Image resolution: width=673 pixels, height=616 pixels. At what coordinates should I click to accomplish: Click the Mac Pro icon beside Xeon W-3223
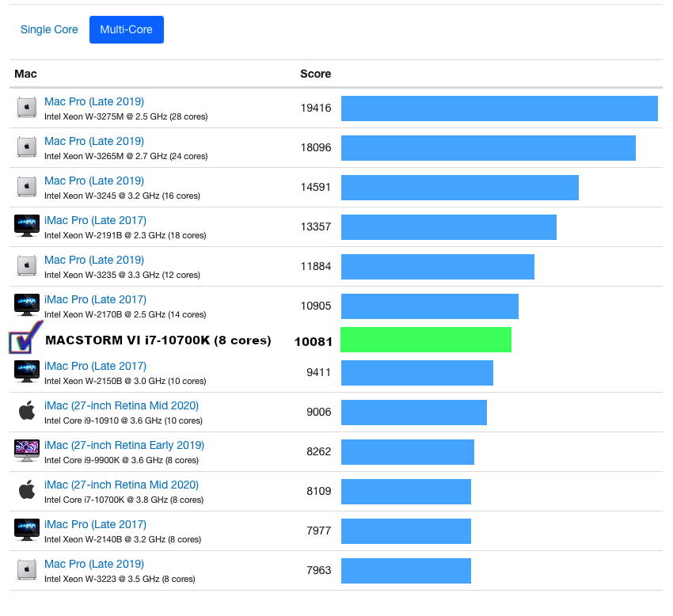[x=27, y=569]
